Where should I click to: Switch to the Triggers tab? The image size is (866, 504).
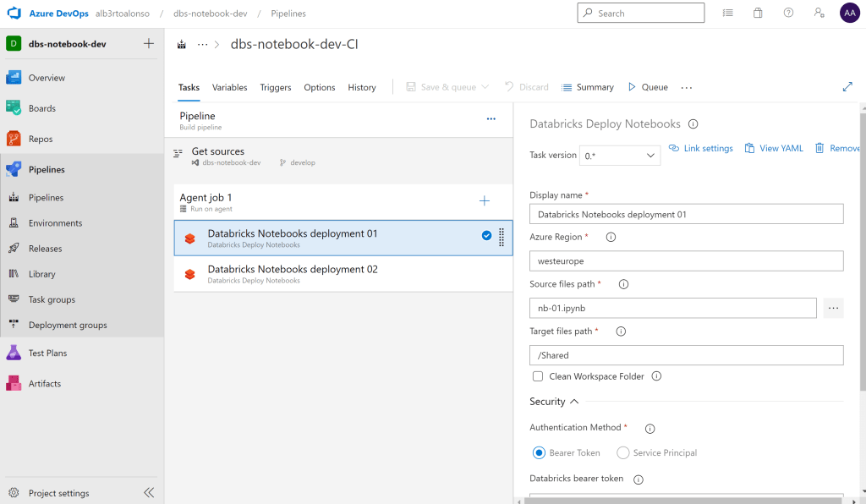(x=276, y=87)
